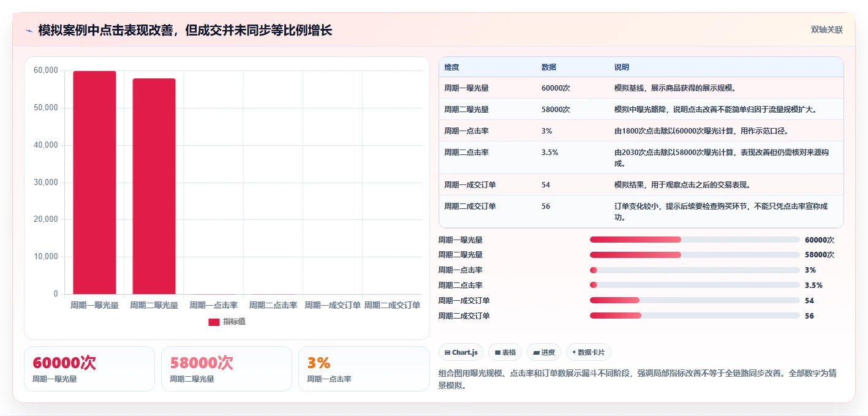
Task: Click the 周期一点击率 progress bar
Action: (695, 270)
